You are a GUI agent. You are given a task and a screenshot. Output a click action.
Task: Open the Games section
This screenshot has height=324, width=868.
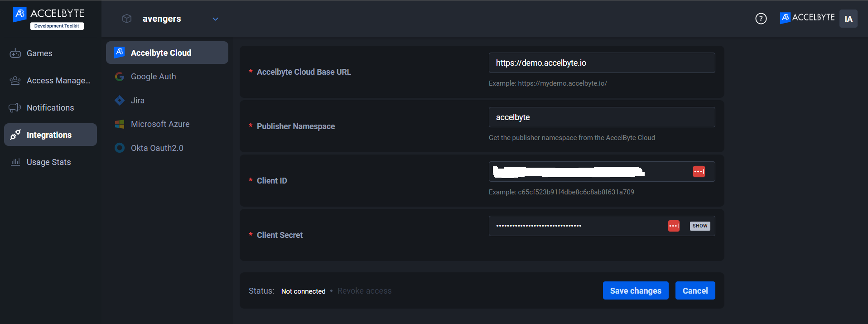(50, 53)
